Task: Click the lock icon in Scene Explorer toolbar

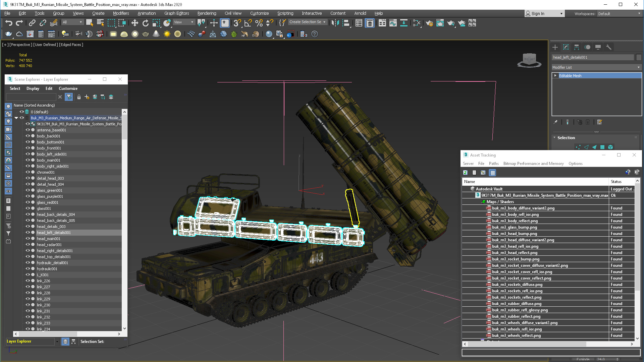Action: click(x=79, y=97)
